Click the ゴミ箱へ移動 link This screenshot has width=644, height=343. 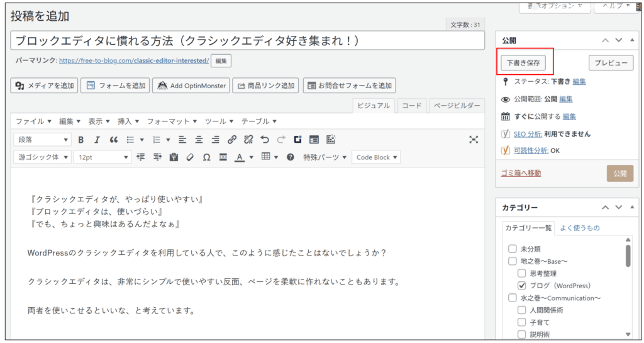pyautogui.click(x=521, y=173)
